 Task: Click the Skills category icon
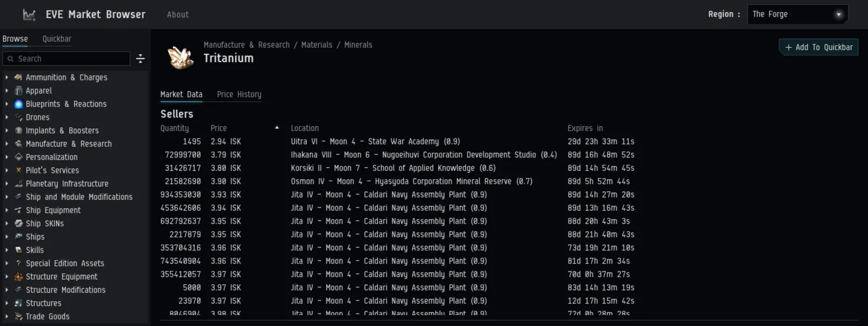pyautogui.click(x=18, y=250)
